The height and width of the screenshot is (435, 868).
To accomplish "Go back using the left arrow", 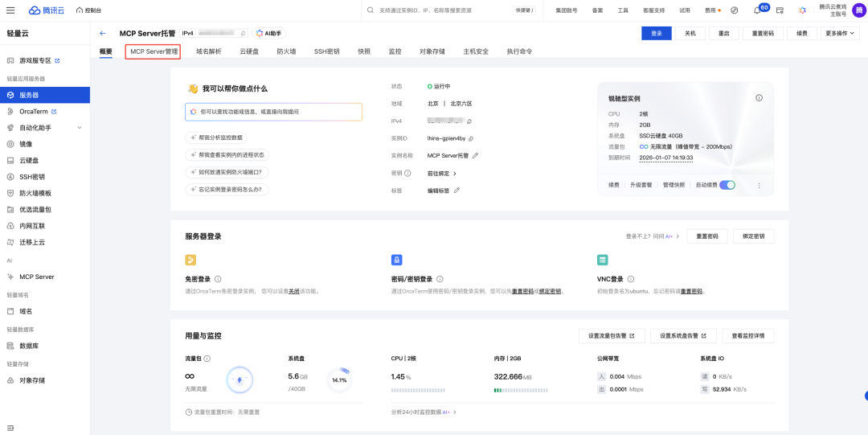I will coord(102,33).
